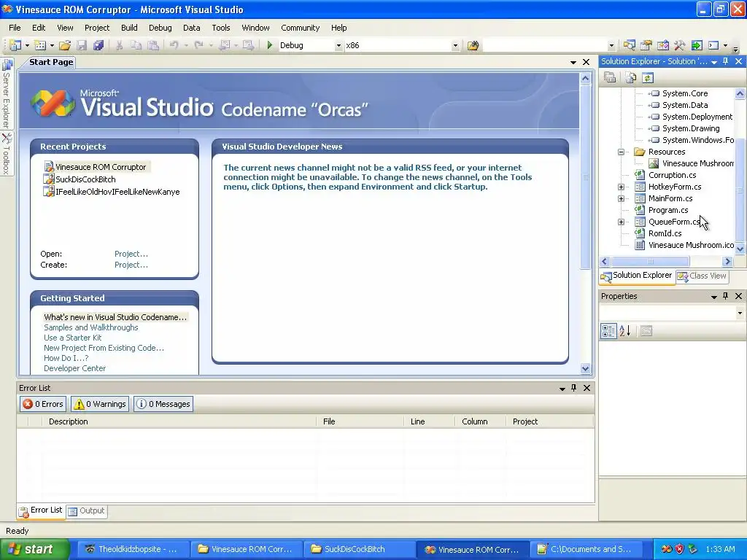Click the Paste toolbar icon

pos(153,45)
